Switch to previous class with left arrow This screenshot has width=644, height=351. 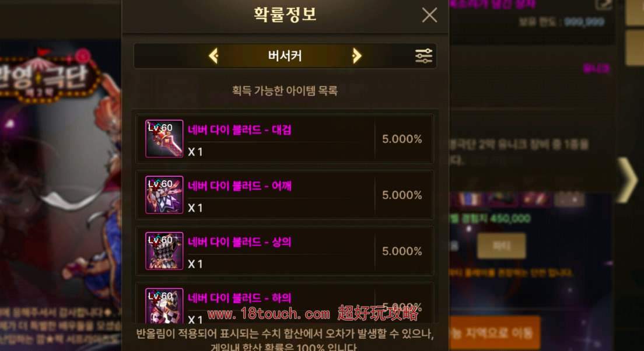click(x=213, y=55)
